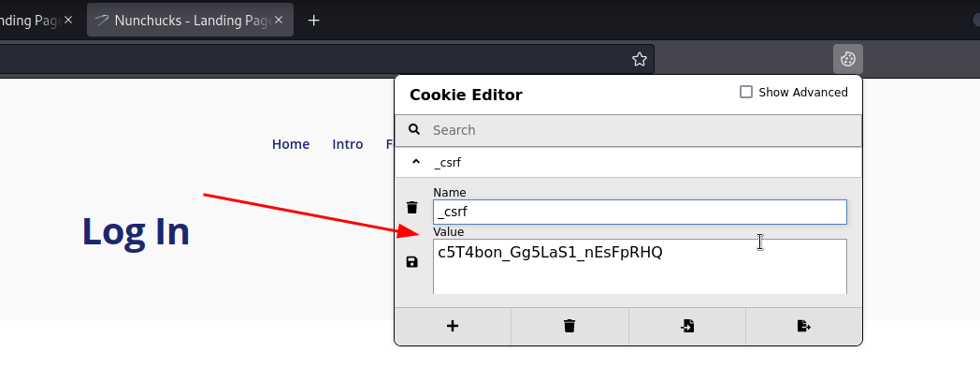
Task: Open a new browser tab
Action: click(314, 21)
